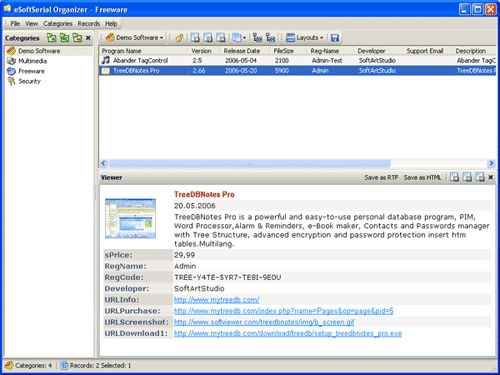Click the 2006-05-04 release date cell
Viewport: 500px width, 375px height.
(x=241, y=60)
